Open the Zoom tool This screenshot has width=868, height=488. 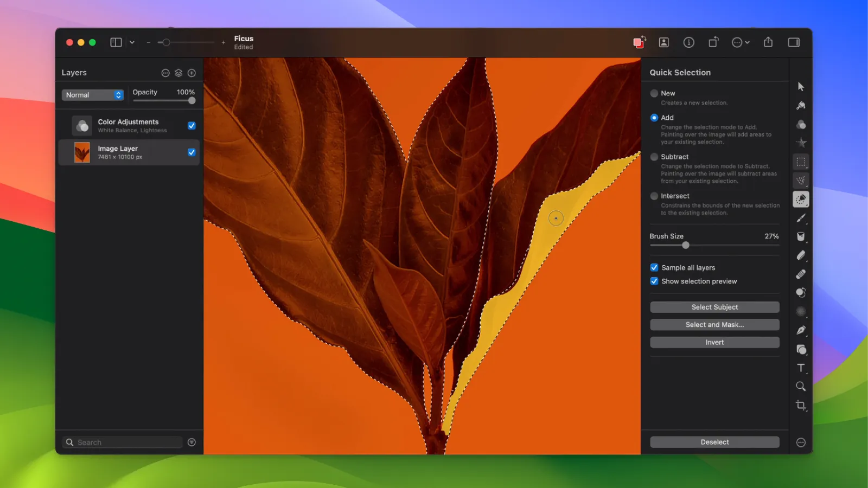click(801, 386)
